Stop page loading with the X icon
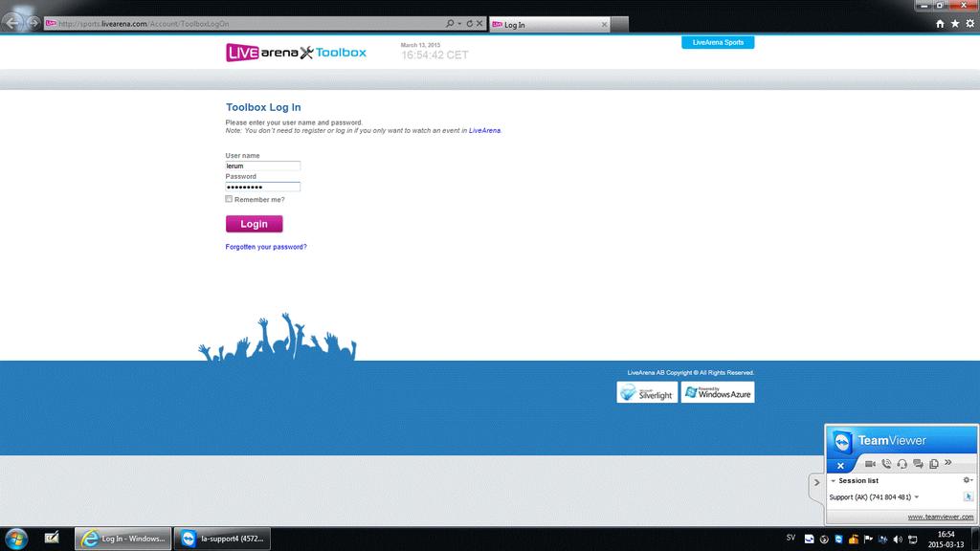980x551 pixels. point(479,24)
